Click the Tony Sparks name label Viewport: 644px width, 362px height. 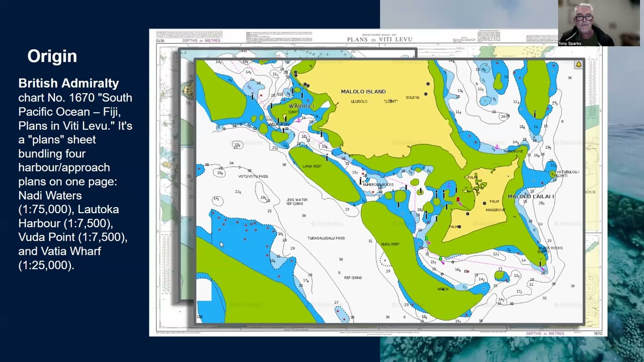(x=570, y=44)
